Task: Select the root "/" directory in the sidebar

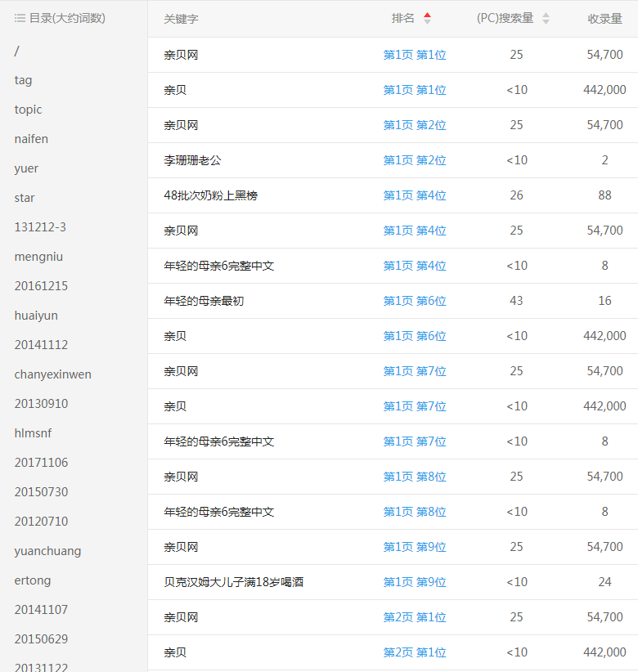Action: [17, 51]
